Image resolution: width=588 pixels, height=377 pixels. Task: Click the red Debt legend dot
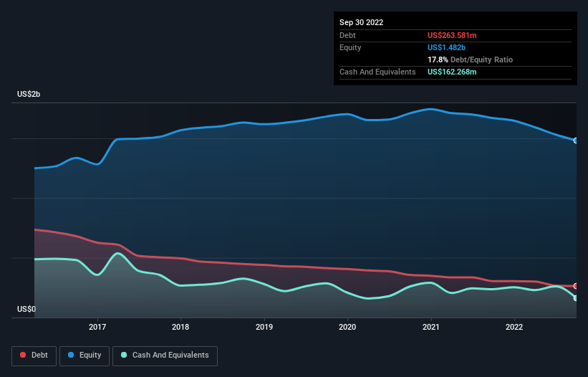[x=23, y=355]
